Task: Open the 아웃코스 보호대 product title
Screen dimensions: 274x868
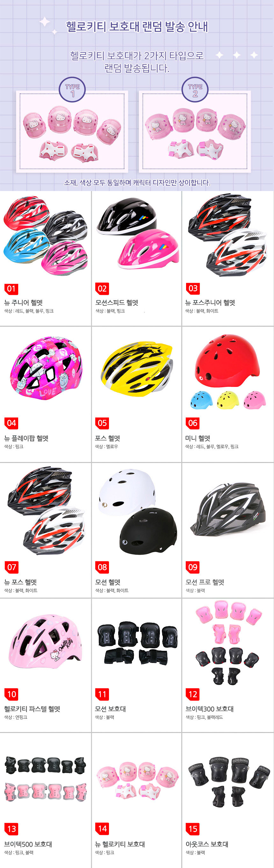Action: (207, 844)
